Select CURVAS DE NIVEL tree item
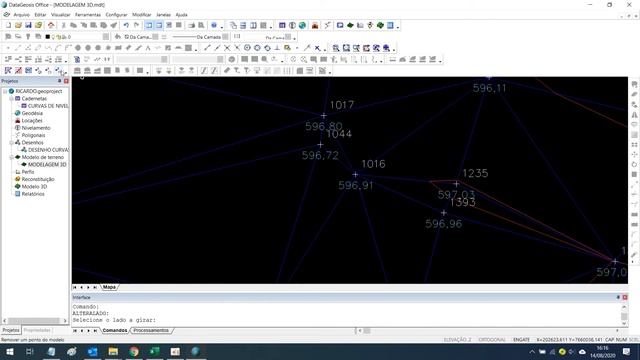Viewport: 640px width, 360px height. (x=48, y=106)
